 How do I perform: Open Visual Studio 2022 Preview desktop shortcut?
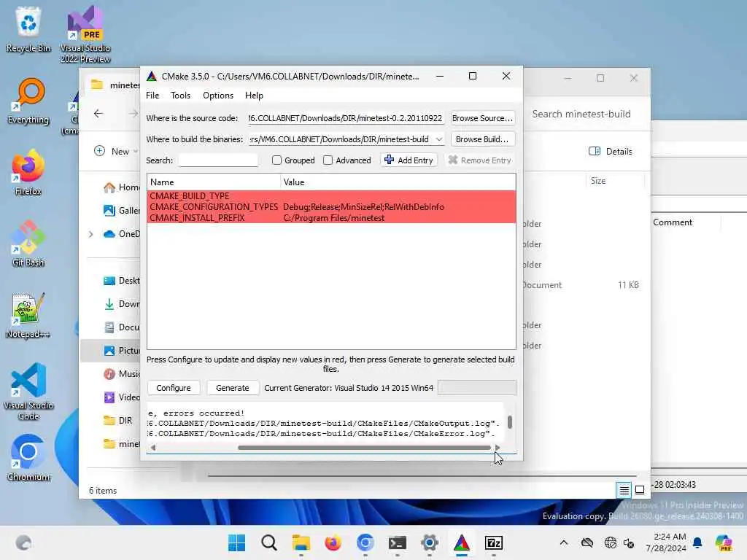tap(85, 34)
